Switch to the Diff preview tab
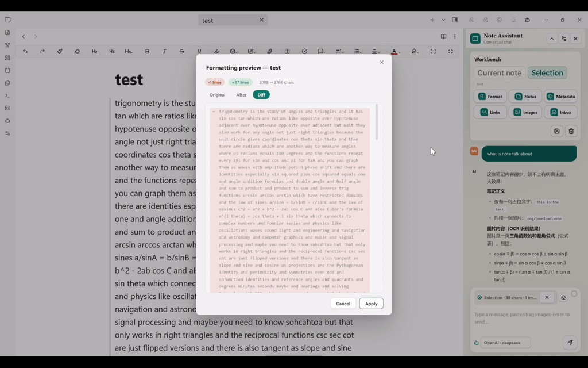Image resolution: width=588 pixels, height=368 pixels. (x=261, y=95)
